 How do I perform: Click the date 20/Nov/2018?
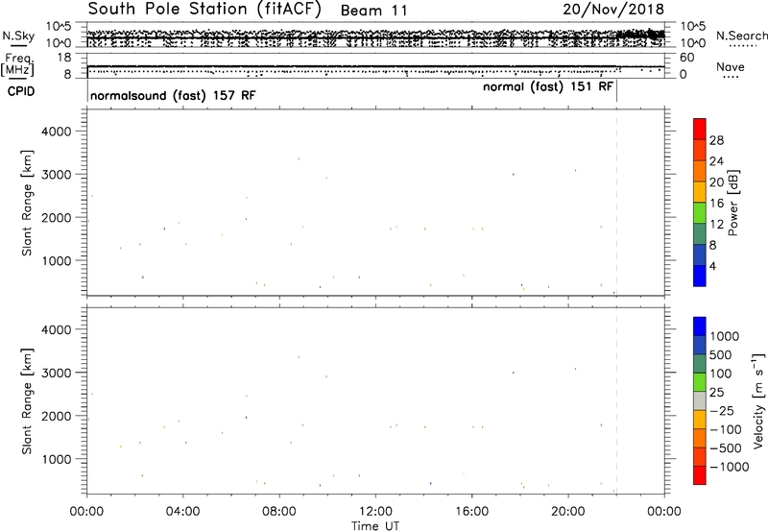(x=613, y=9)
